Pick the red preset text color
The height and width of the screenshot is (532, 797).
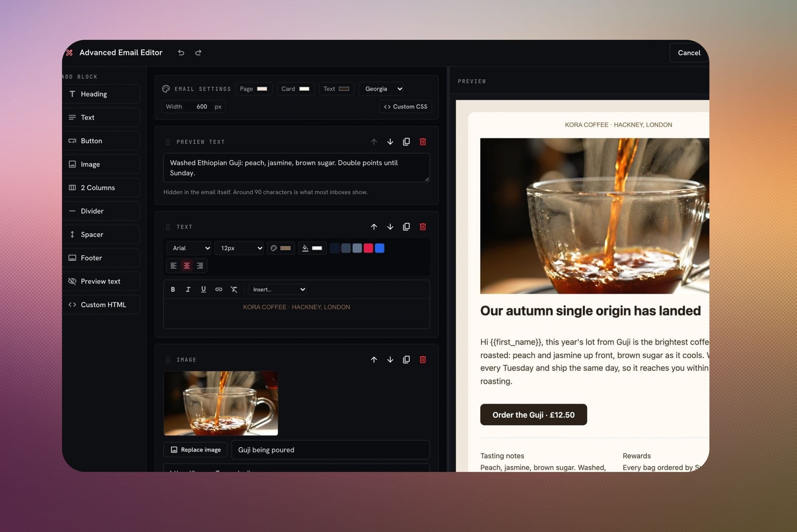[x=368, y=248]
